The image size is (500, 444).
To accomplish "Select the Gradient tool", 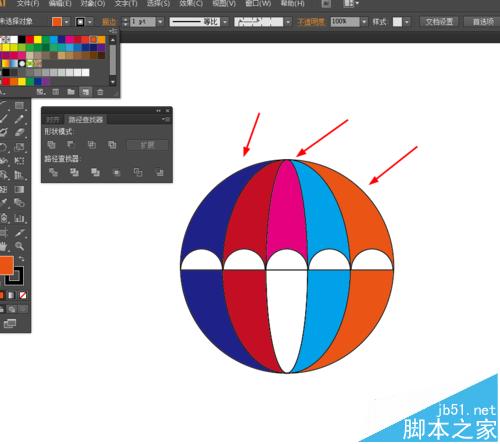I will [x=19, y=189].
